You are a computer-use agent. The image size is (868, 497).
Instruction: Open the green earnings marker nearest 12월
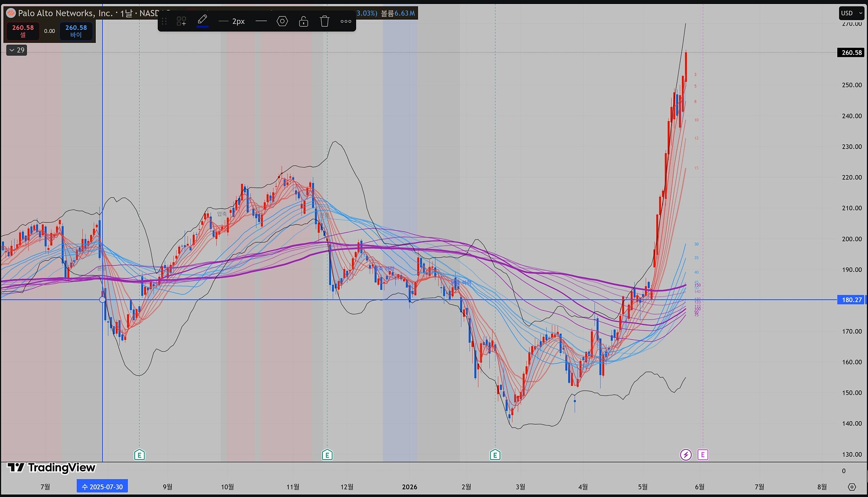tap(327, 455)
